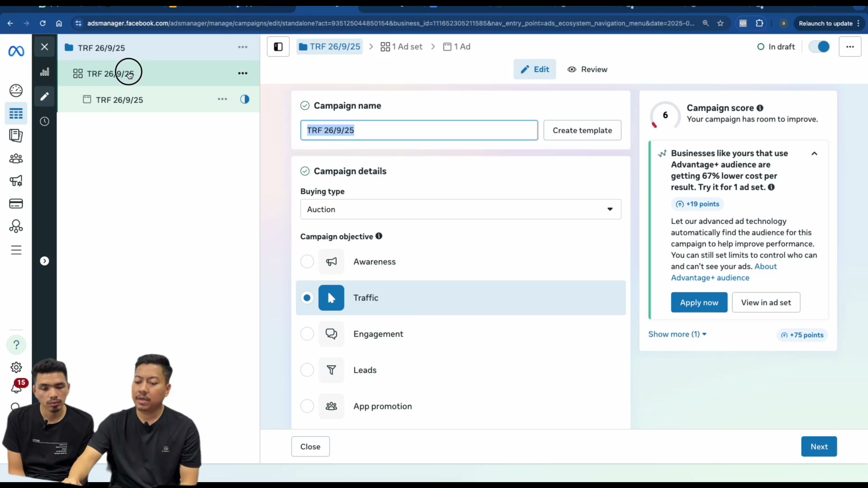Collapse the Advantage+ audience recommendation card

pyautogui.click(x=814, y=154)
